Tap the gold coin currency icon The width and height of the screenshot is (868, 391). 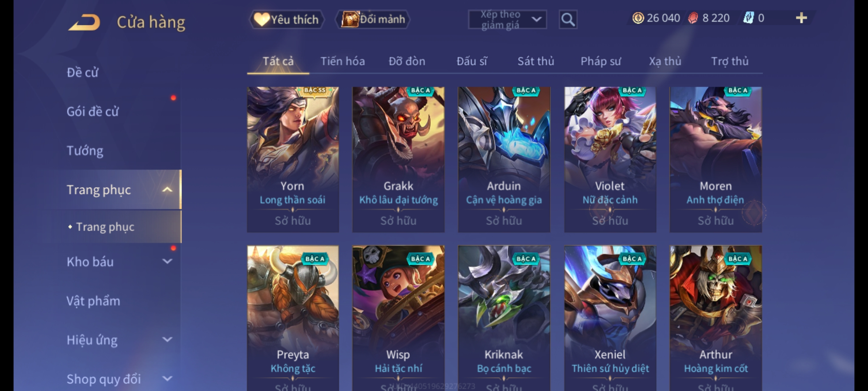coord(638,18)
